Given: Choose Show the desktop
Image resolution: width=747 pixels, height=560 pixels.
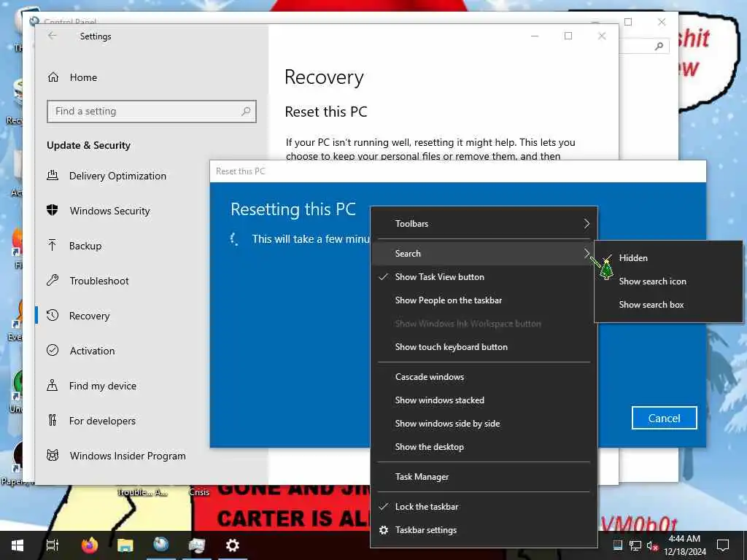Looking at the screenshot, I should pos(484,447).
